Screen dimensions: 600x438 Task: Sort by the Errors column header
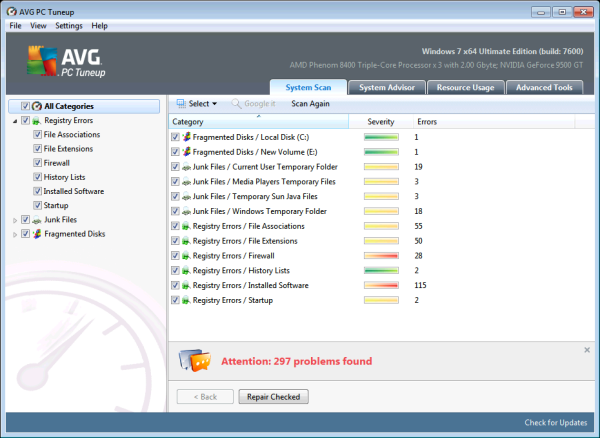point(494,122)
